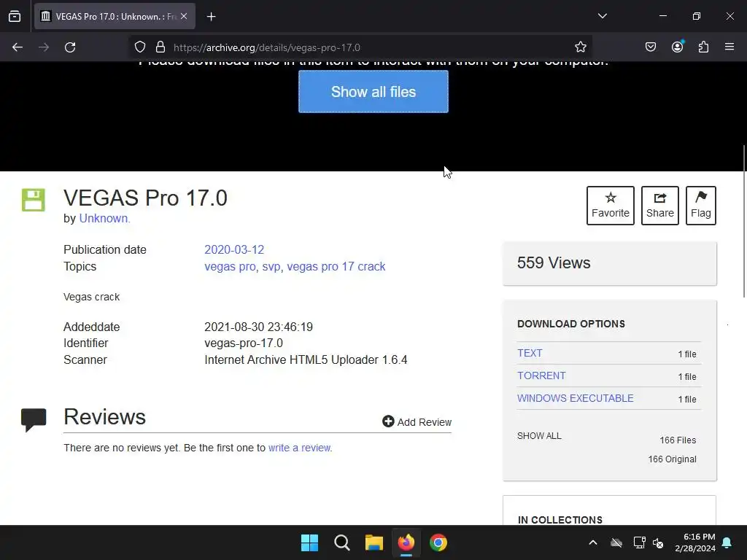
Task: Open the vegas pro 17 crack topic link
Action: [x=336, y=266]
